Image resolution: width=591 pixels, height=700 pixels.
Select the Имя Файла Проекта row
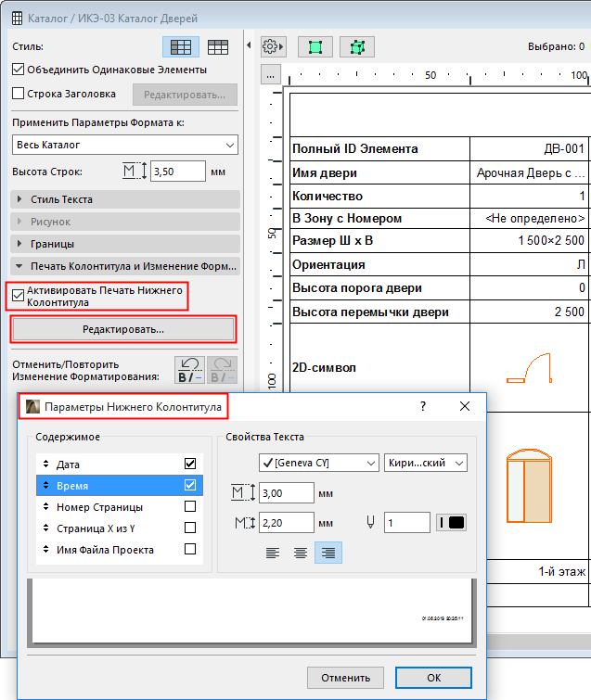point(120,549)
